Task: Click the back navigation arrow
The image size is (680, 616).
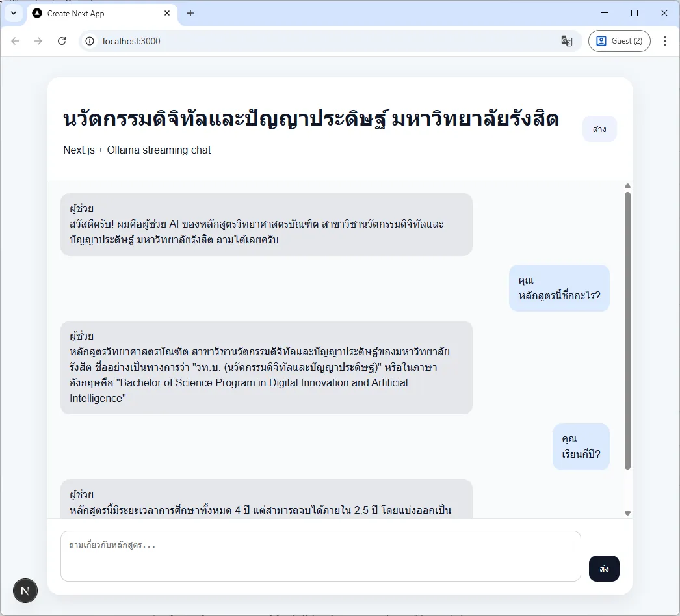Action: 15,40
